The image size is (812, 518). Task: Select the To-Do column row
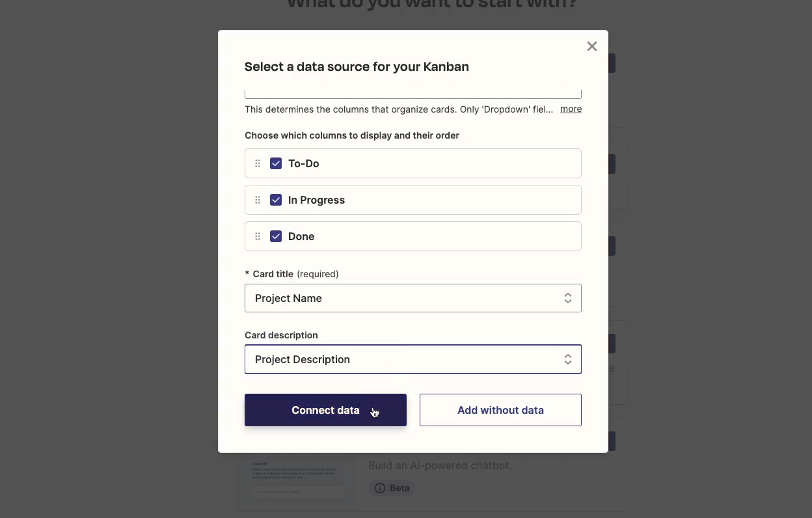413,163
